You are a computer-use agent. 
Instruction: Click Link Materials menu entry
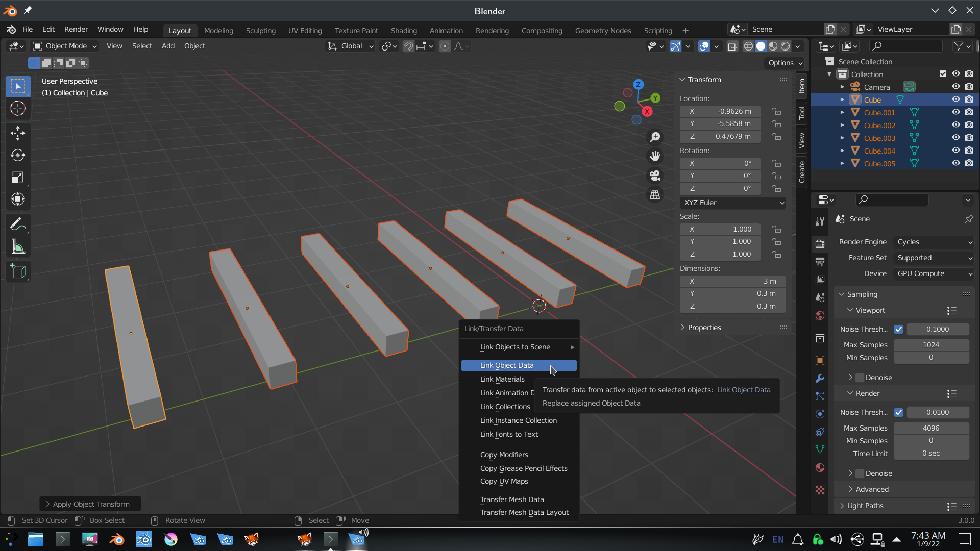pyautogui.click(x=502, y=379)
